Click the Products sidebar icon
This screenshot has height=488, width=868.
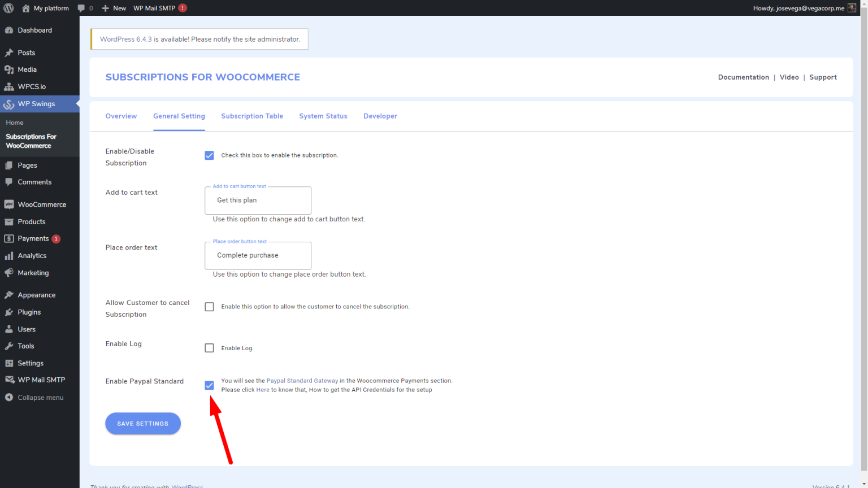[x=10, y=221]
